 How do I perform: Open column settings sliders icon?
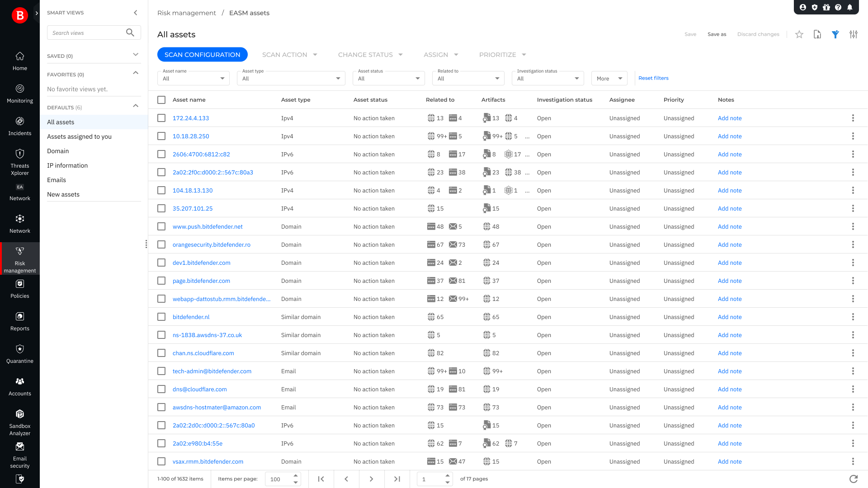(853, 34)
